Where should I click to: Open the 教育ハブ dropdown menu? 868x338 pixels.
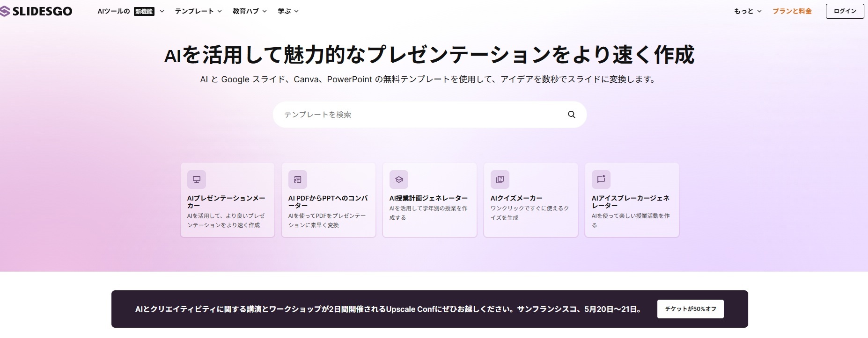coord(249,11)
